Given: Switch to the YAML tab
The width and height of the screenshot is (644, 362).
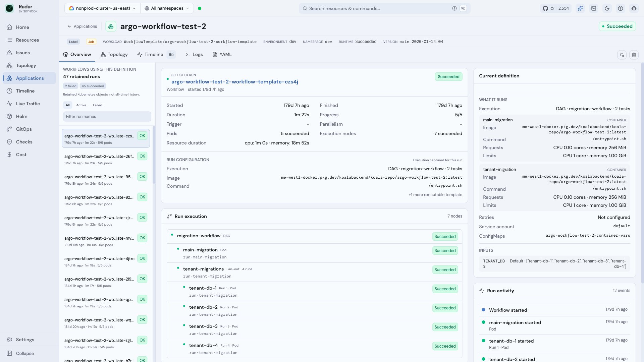Looking at the screenshot, I should pyautogui.click(x=222, y=54).
